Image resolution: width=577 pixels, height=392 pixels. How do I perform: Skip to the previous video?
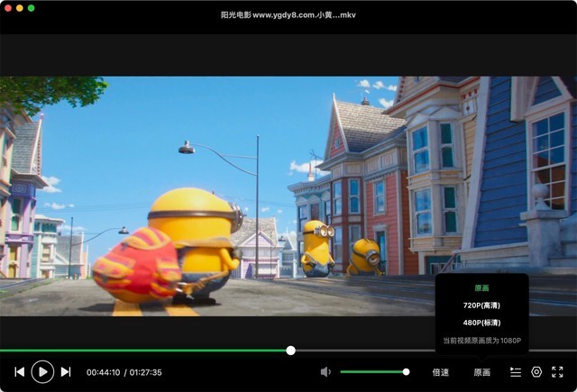(20, 372)
